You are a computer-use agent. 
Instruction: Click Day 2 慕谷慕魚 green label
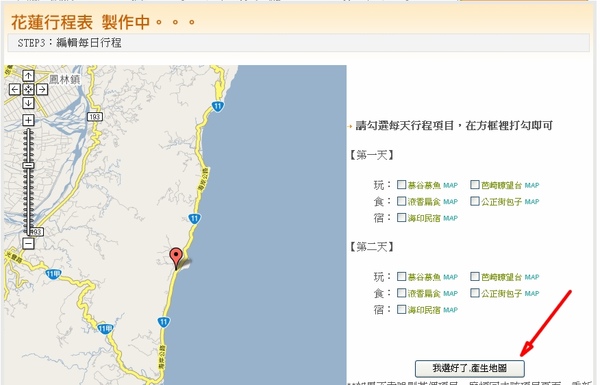pyautogui.click(x=424, y=277)
